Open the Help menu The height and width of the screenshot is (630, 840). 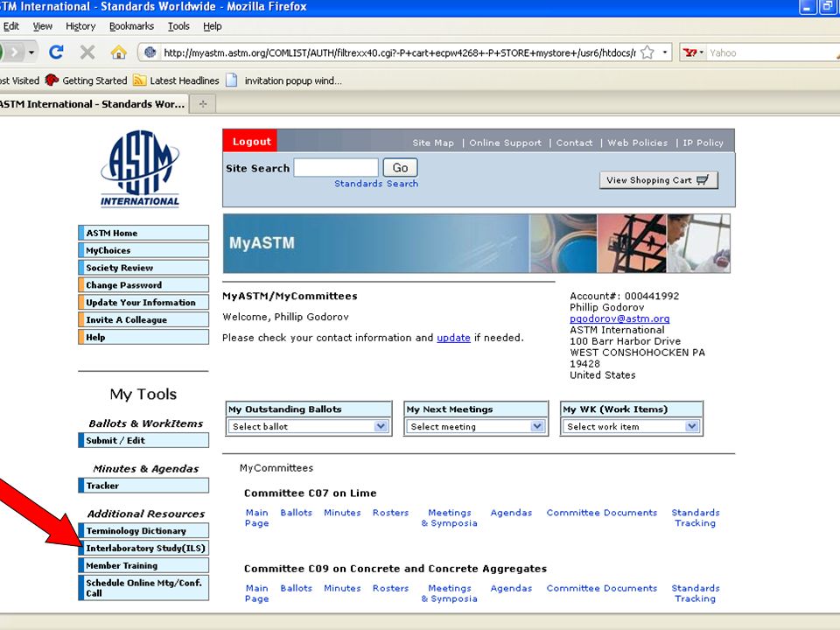tap(212, 26)
